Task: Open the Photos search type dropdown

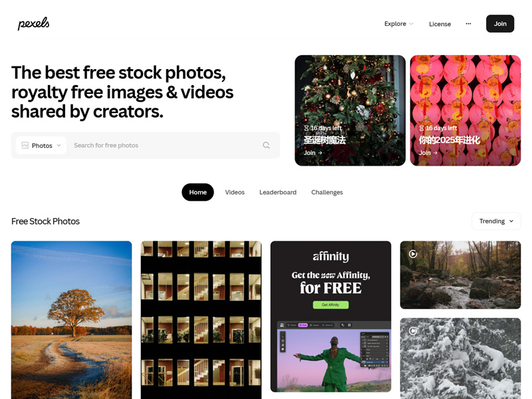Action: (x=41, y=145)
